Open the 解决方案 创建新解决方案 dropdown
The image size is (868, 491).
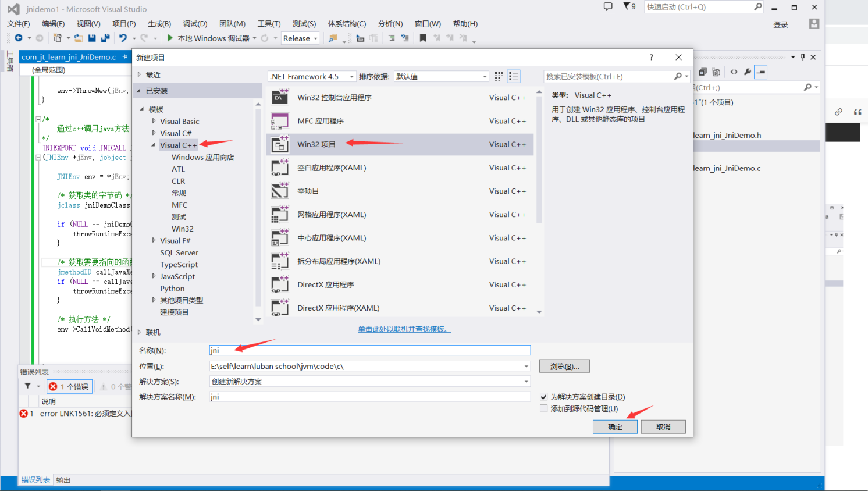[x=370, y=382]
